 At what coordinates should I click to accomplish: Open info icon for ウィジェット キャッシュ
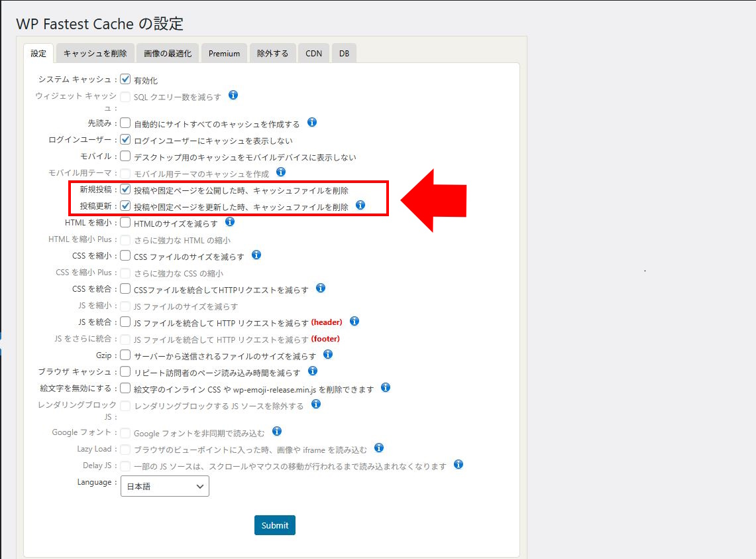click(x=233, y=95)
